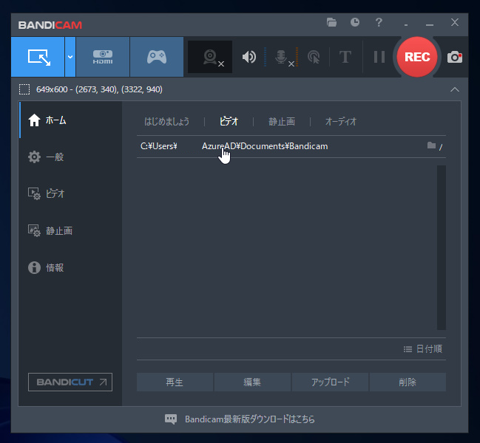
Task: Click the 再生 button
Action: coord(175,382)
